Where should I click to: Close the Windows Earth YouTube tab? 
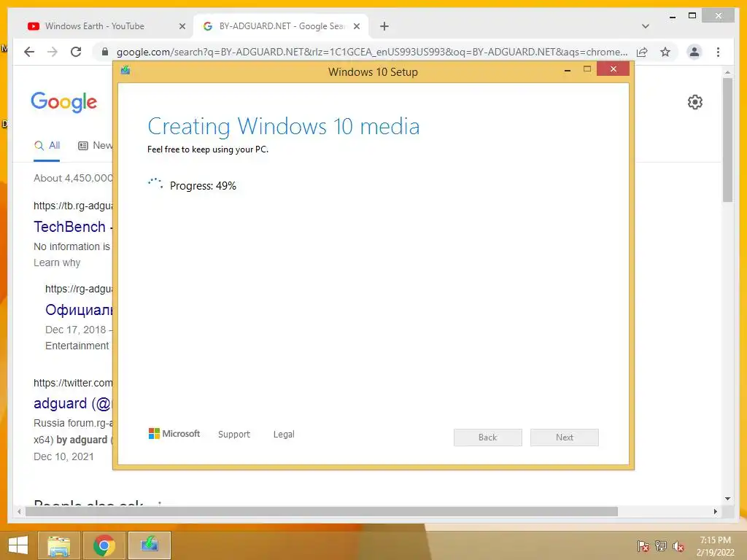pyautogui.click(x=182, y=26)
